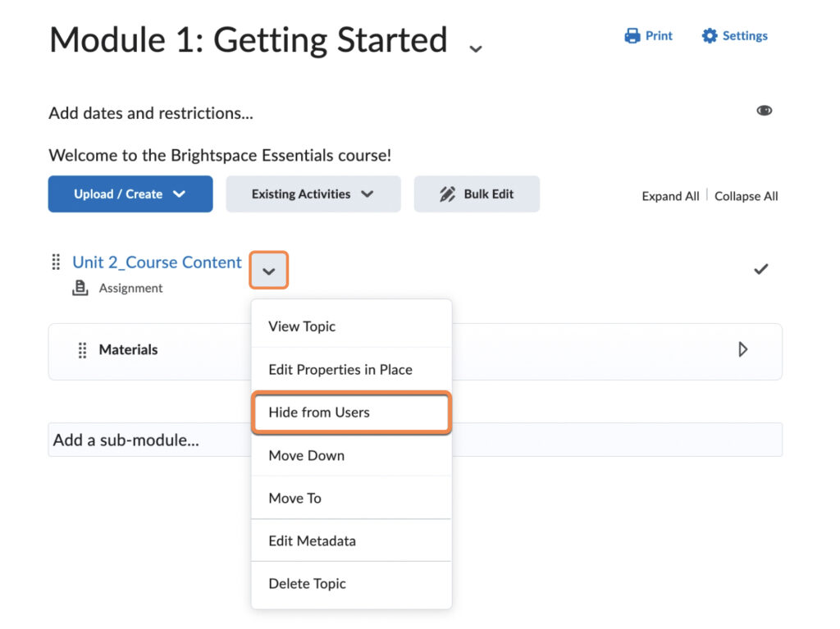Grab the drag handle beside Unit 2_Course Content

[56, 262]
